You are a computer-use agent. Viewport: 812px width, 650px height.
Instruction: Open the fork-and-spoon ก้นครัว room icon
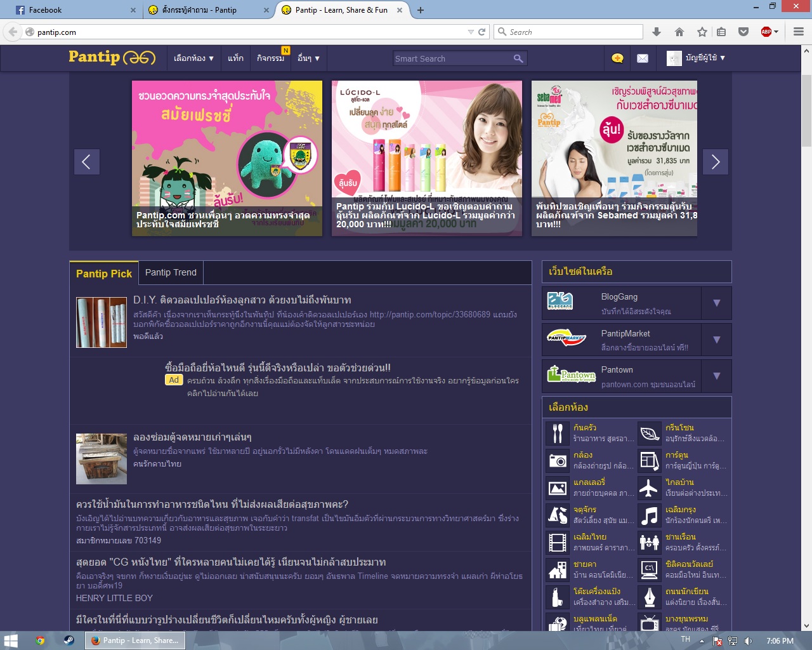coord(558,434)
